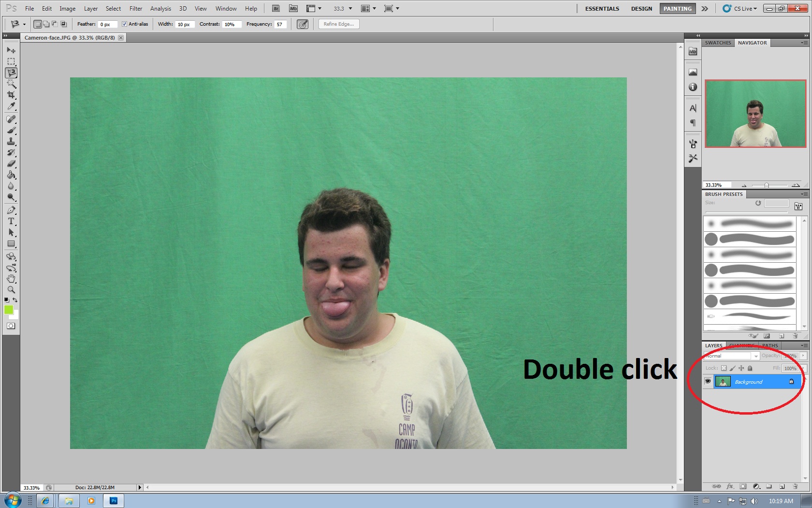Image resolution: width=812 pixels, height=508 pixels.
Task: Select the Crop tool
Action: [x=11, y=95]
